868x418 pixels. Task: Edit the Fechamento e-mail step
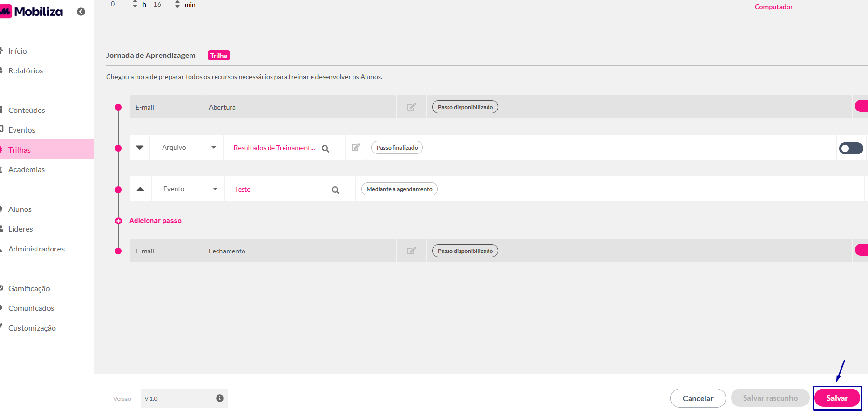pos(411,251)
